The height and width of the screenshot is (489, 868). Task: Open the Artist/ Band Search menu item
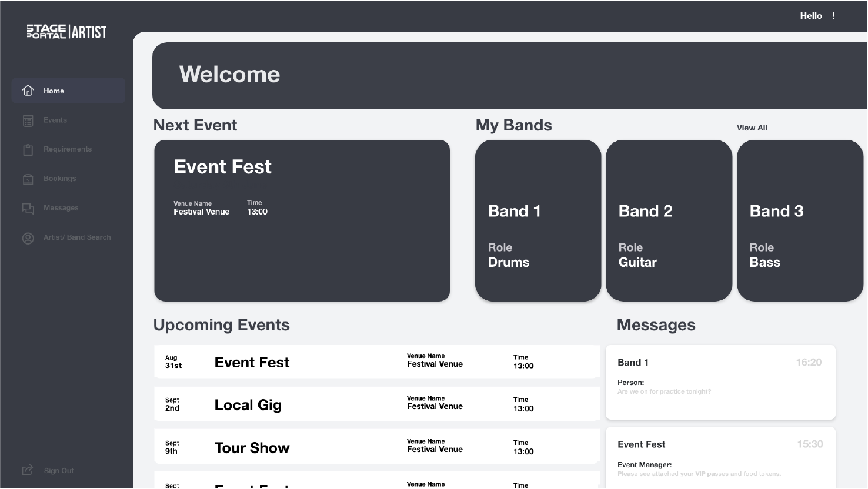76,237
